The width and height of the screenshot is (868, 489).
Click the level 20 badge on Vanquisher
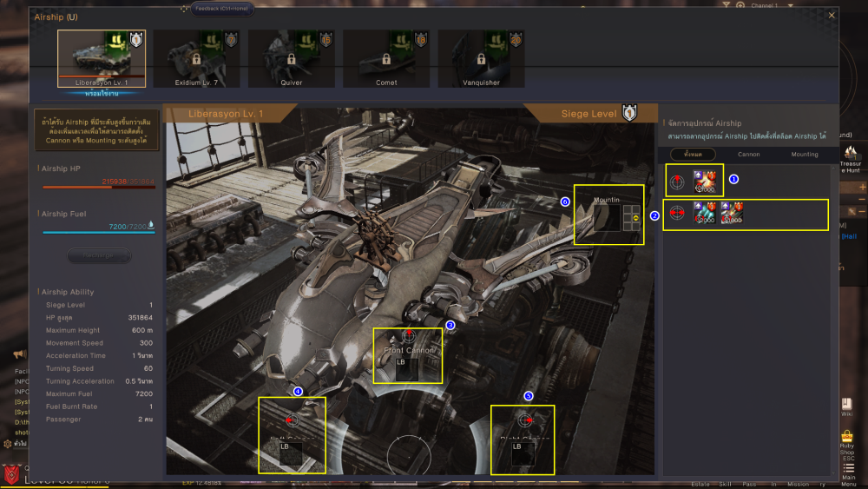pyautogui.click(x=516, y=39)
